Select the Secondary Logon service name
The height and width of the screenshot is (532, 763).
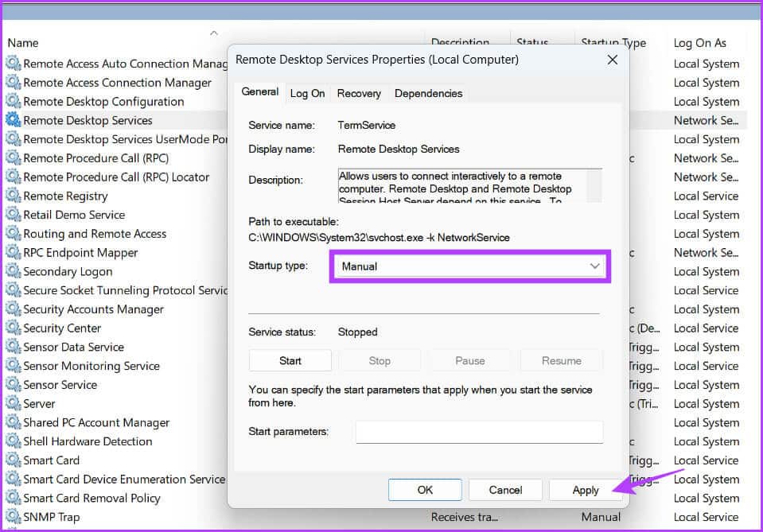tap(68, 271)
